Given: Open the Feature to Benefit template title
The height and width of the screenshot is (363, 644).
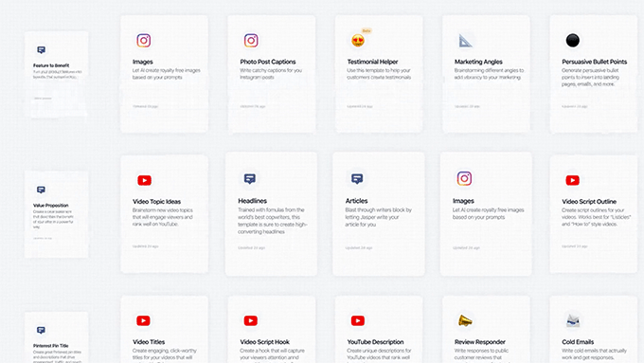Looking at the screenshot, I should pyautogui.click(x=51, y=65).
